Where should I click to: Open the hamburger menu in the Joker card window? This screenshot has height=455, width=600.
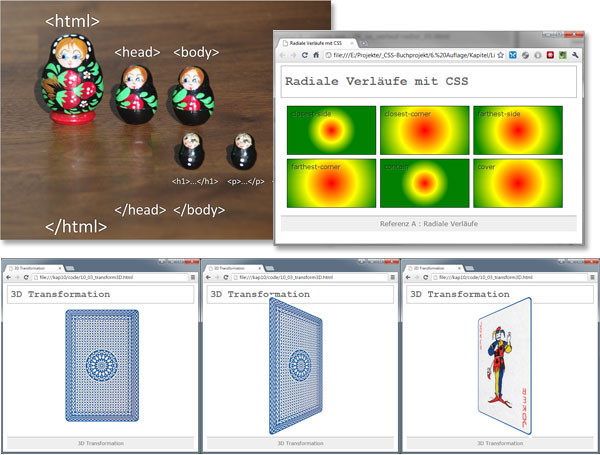[x=592, y=277]
